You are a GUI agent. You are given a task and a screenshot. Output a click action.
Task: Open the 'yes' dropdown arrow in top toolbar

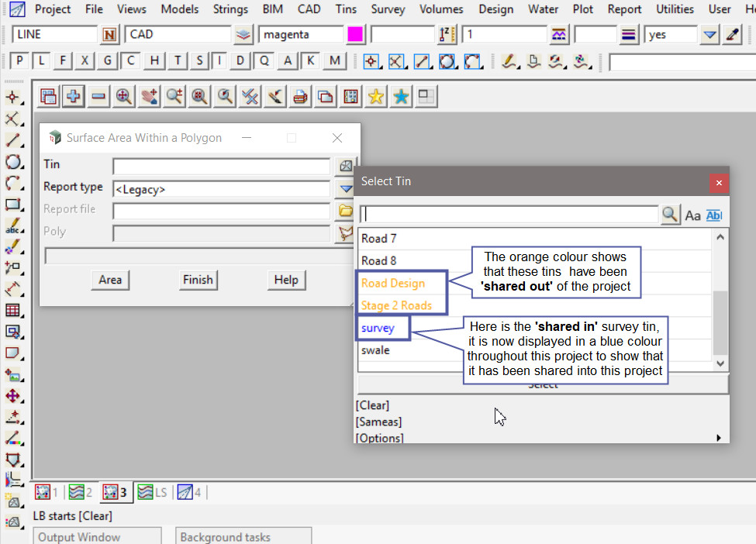click(x=709, y=35)
